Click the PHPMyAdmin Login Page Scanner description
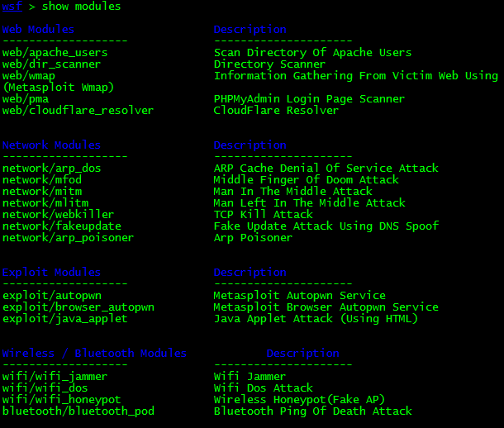504x428 pixels. (309, 99)
